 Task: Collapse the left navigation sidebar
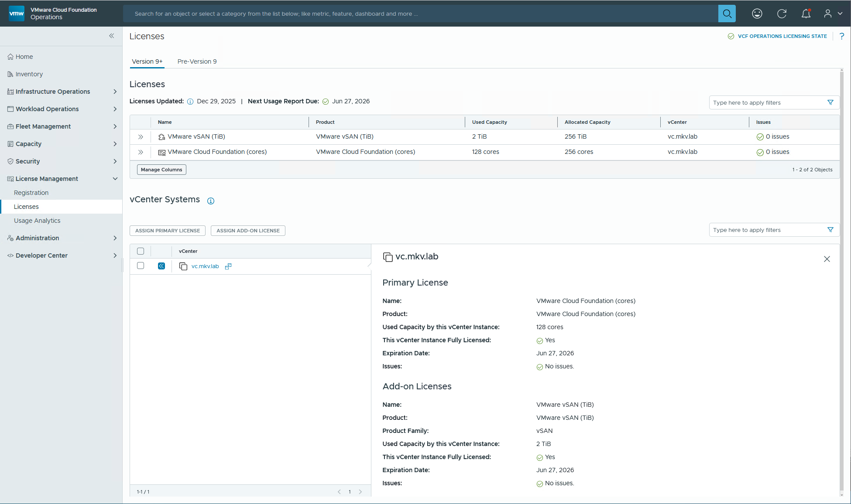[x=112, y=36]
